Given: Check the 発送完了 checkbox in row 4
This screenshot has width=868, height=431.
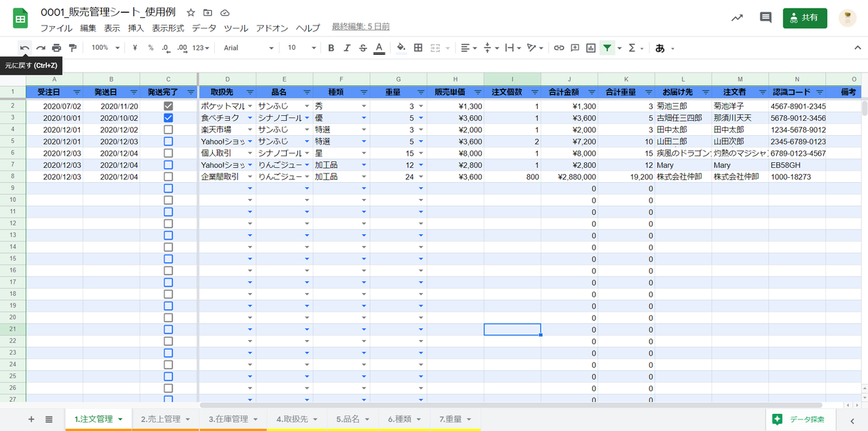Looking at the screenshot, I should coord(169,129).
